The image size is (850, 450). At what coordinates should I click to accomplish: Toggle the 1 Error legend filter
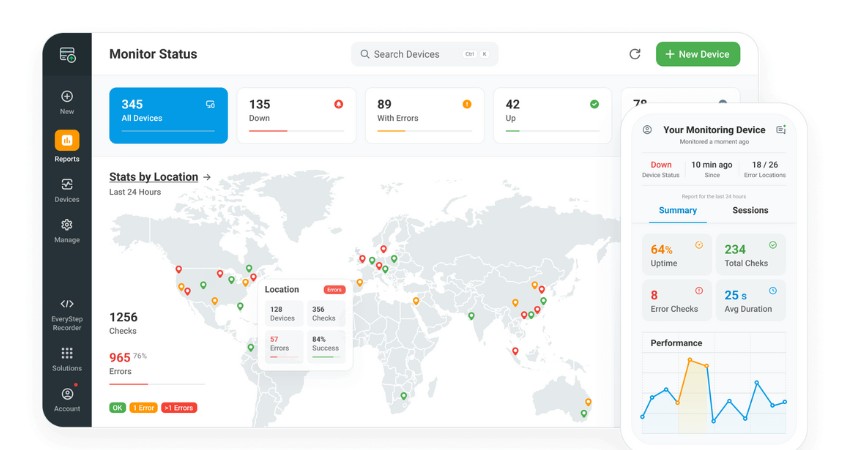click(x=142, y=408)
